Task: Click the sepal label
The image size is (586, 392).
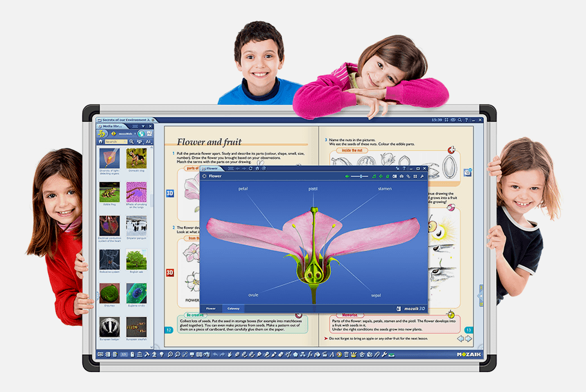Action: [x=376, y=296]
